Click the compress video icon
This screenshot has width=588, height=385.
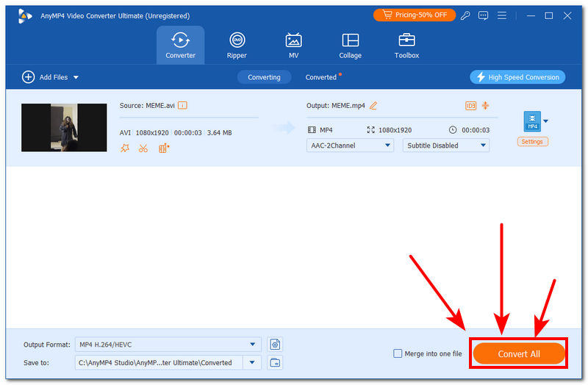485,105
